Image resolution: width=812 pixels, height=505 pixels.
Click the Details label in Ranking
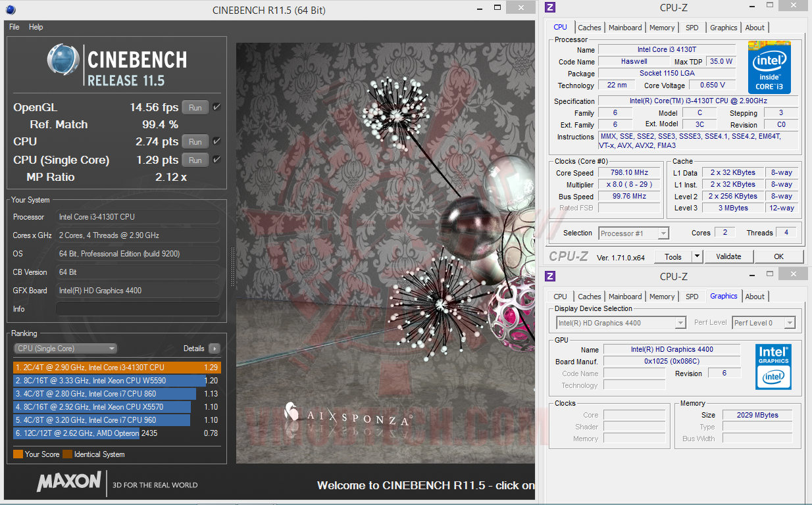coord(194,349)
